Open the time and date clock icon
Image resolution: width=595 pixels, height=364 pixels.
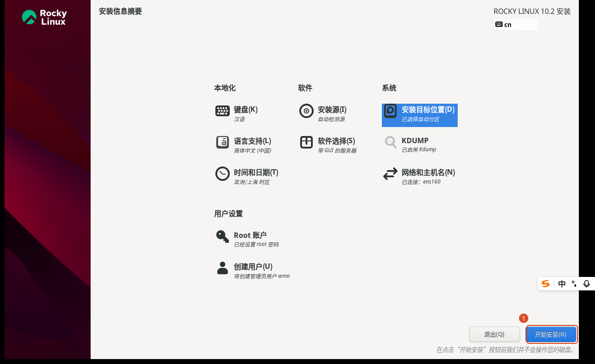coord(223,174)
